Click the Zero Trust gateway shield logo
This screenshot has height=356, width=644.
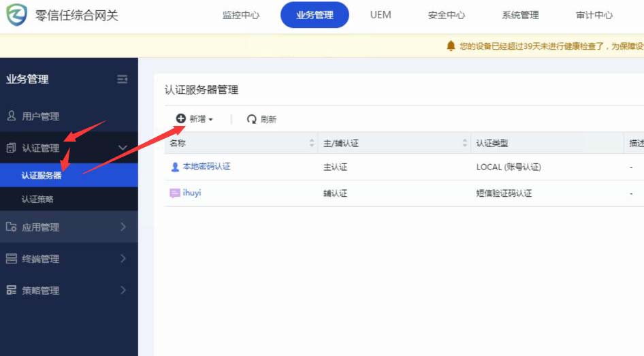(16, 15)
